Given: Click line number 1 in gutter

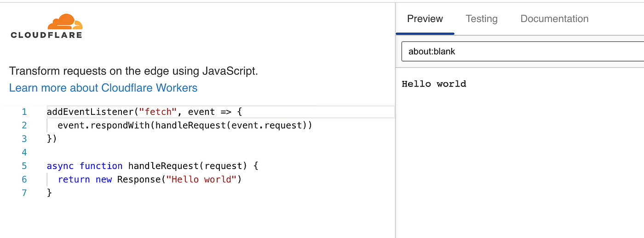Looking at the screenshot, I should 24,112.
